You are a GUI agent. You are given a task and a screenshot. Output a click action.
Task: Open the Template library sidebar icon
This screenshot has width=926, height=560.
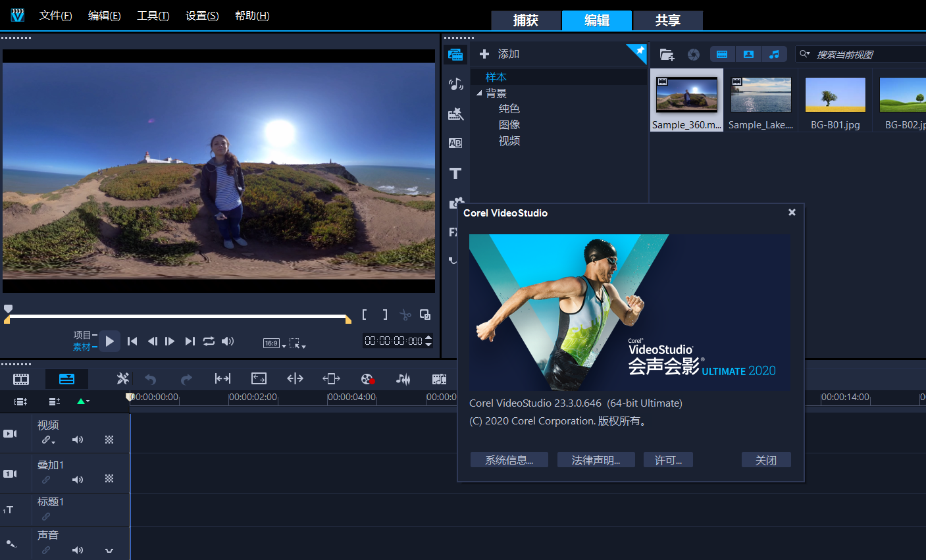click(455, 114)
